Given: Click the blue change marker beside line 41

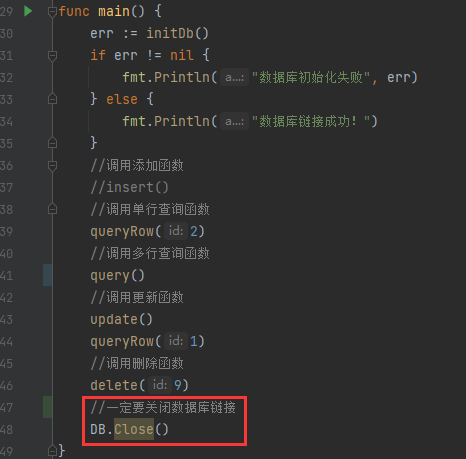Looking at the screenshot, I should pos(47,275).
